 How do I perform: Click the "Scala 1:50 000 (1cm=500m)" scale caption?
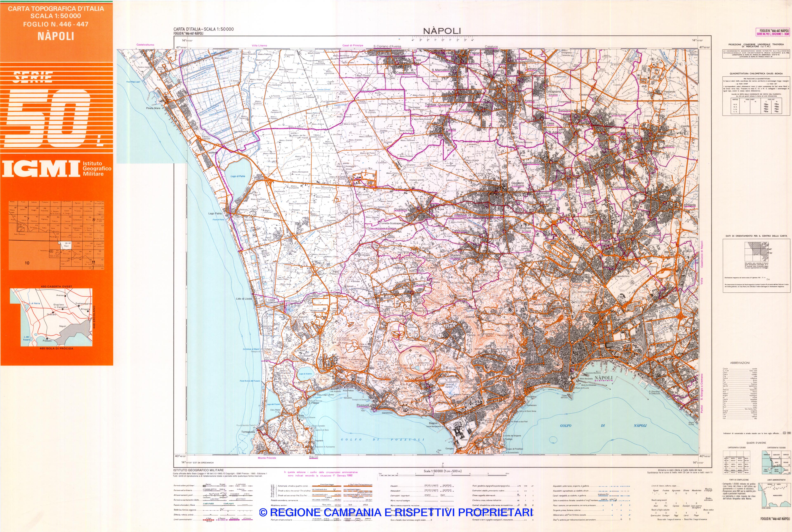(443, 471)
